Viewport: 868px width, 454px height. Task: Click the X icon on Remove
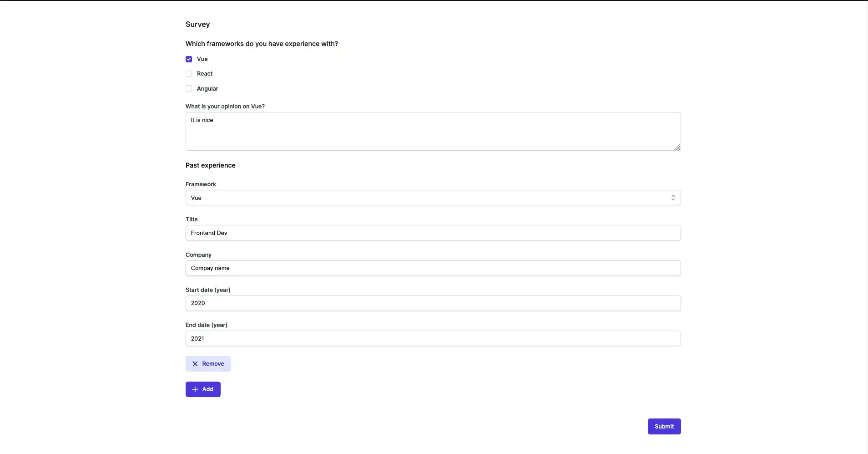(195, 364)
